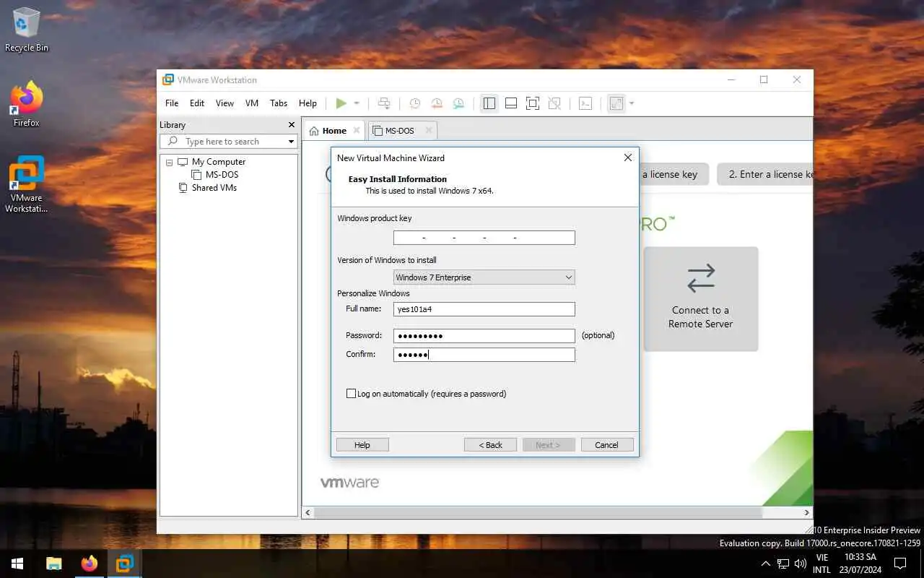Click the Confirm password field
The width and height of the screenshot is (924, 578).
click(484, 355)
